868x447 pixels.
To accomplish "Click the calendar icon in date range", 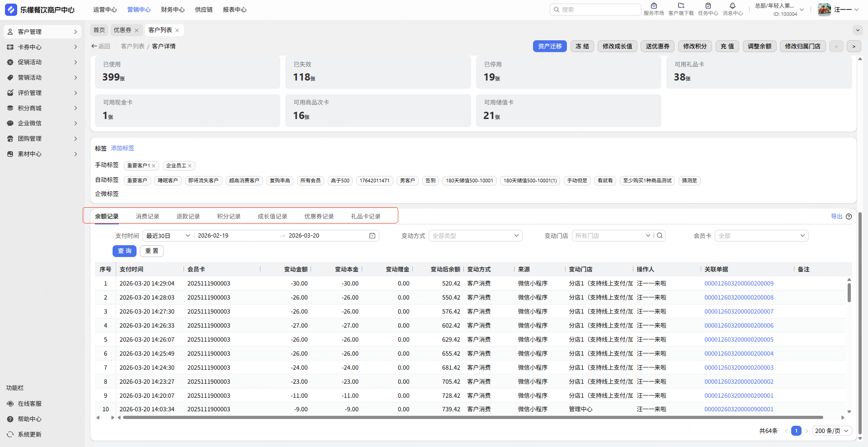I will (x=372, y=236).
